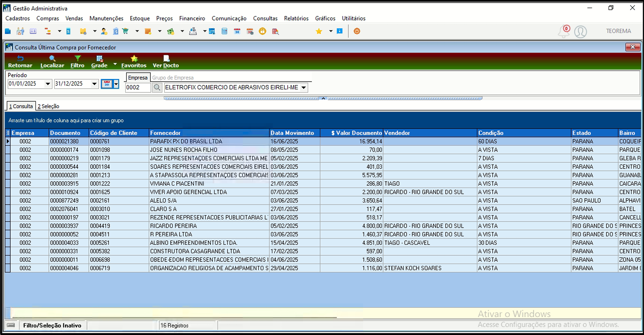Click the Empresa code field 0002
Image resolution: width=644 pixels, height=335 pixels.
point(138,87)
